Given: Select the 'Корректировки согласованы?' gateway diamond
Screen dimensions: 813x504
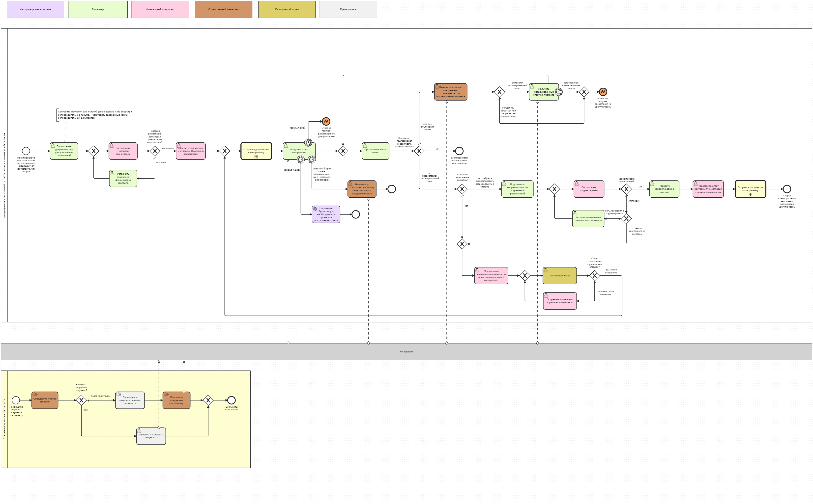Looking at the screenshot, I should 626,189.
